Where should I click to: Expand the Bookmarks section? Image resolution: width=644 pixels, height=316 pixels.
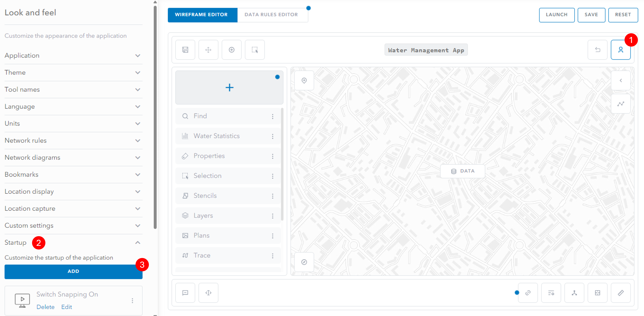pos(73,175)
